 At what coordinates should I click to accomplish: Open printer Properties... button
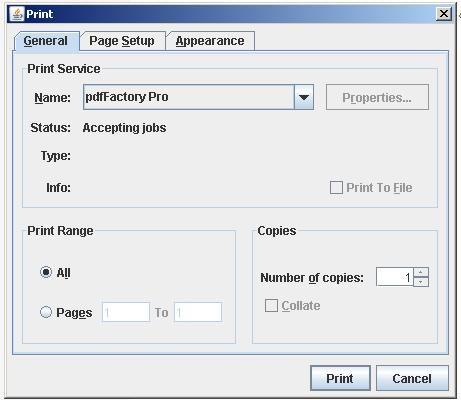(x=377, y=97)
